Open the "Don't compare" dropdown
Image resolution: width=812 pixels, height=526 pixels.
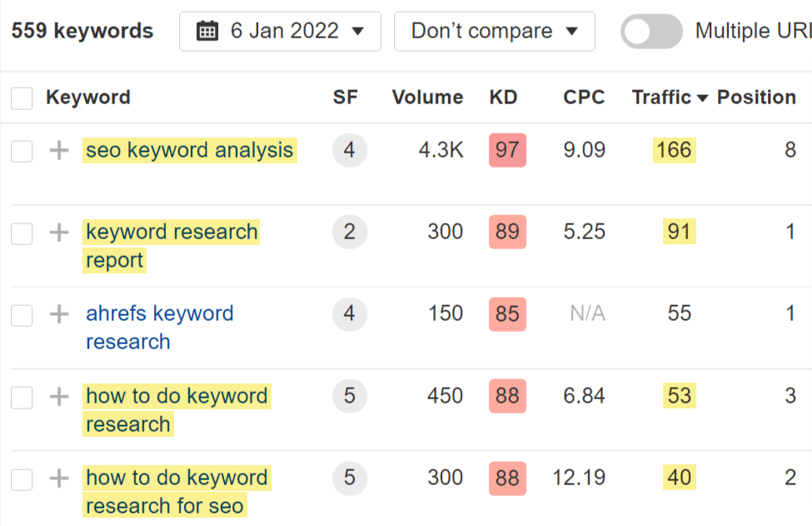(494, 31)
